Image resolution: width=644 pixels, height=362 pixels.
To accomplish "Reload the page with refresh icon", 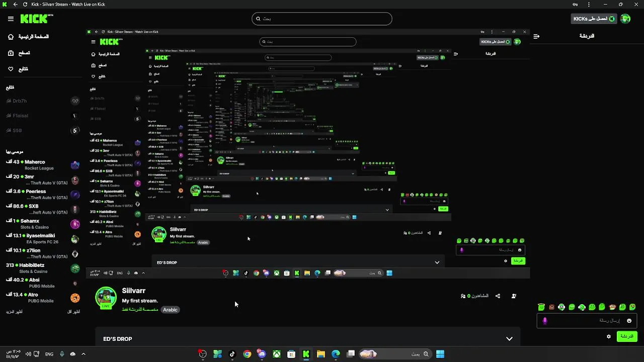I will (25, 5).
